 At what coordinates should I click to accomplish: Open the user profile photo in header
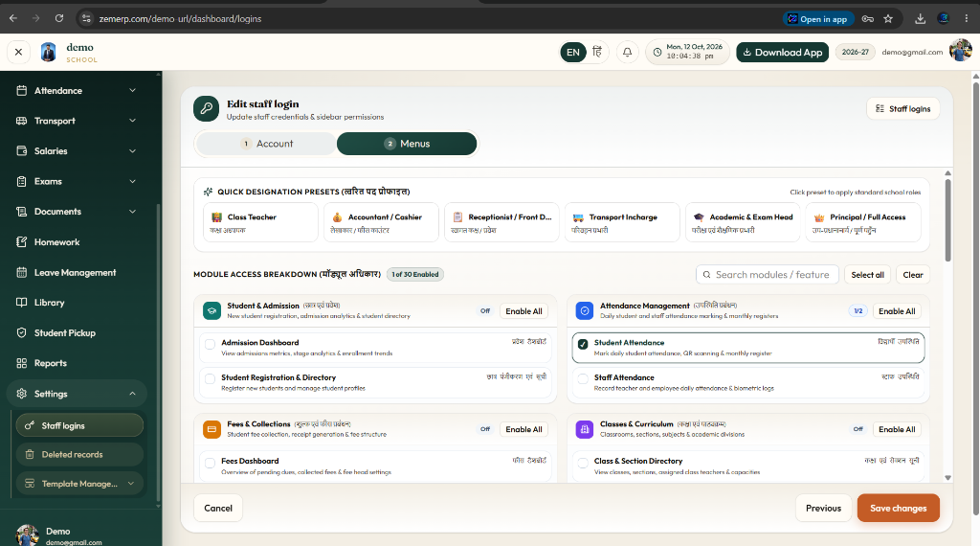coord(960,51)
